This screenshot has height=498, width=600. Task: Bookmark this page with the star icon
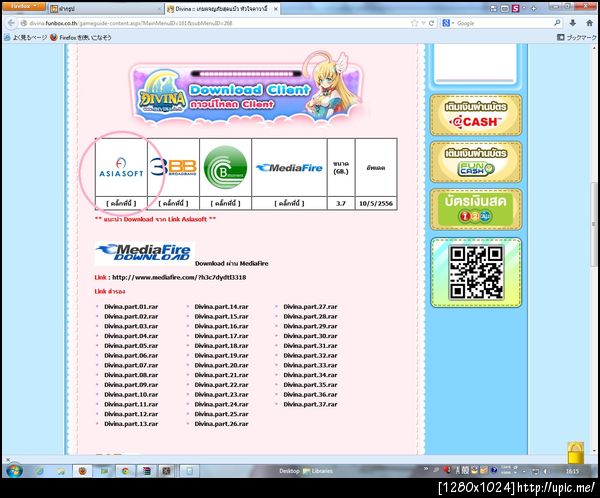(414, 23)
